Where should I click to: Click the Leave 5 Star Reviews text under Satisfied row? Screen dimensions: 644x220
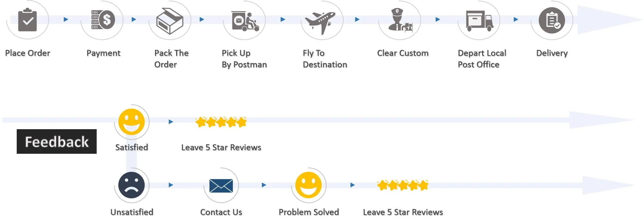(221, 148)
